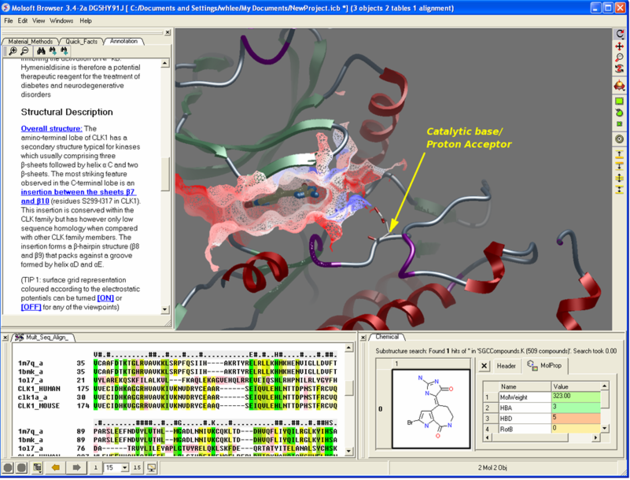This screenshot has height=480, width=630.
Task: Turn surface grid [ON] link
Action: click(106, 298)
